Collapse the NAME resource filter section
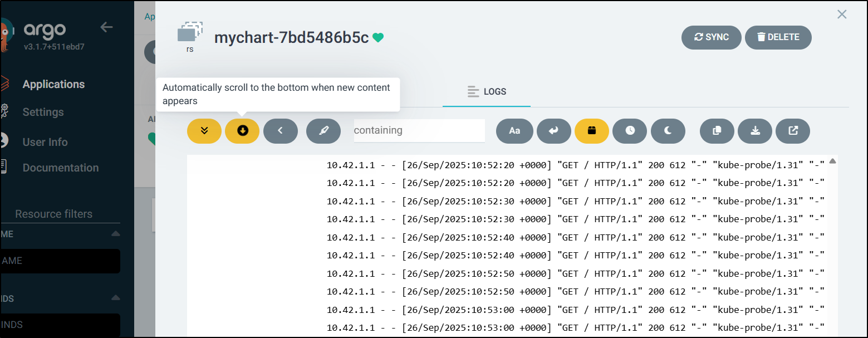 pos(115,234)
